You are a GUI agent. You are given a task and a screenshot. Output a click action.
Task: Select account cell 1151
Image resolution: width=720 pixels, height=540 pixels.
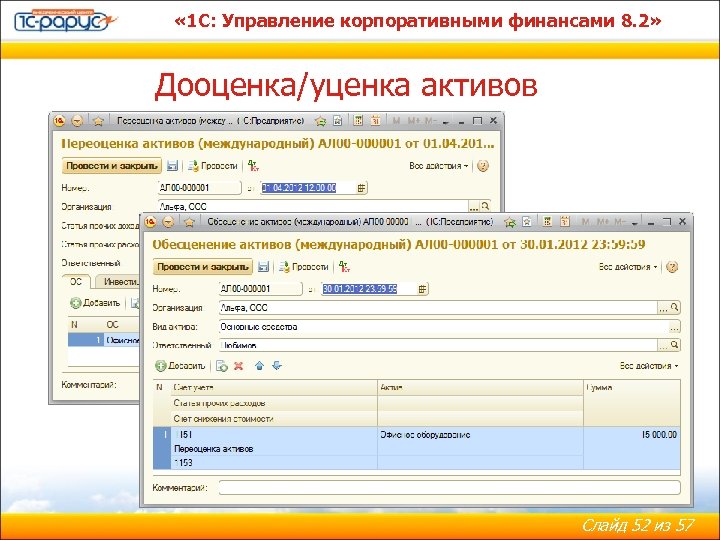(274, 435)
